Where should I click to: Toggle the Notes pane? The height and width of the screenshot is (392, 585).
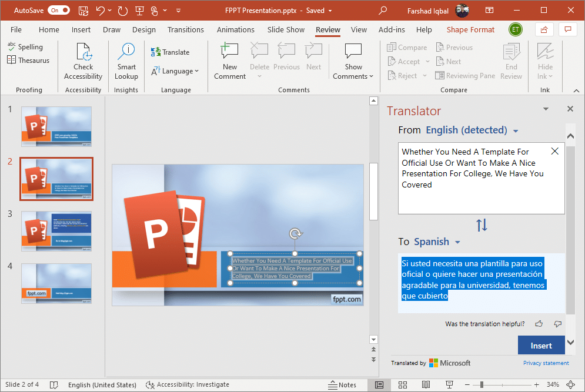(342, 385)
